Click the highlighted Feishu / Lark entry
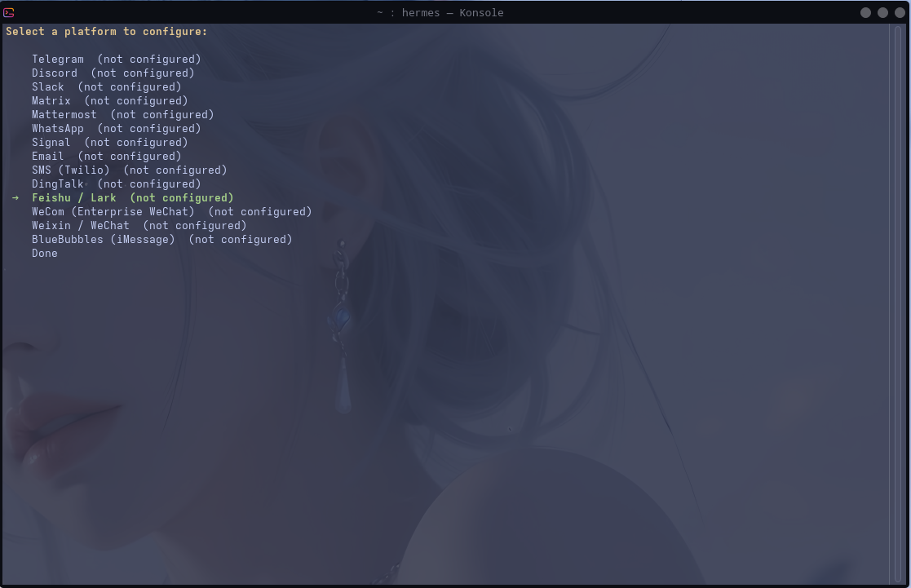 (74, 198)
